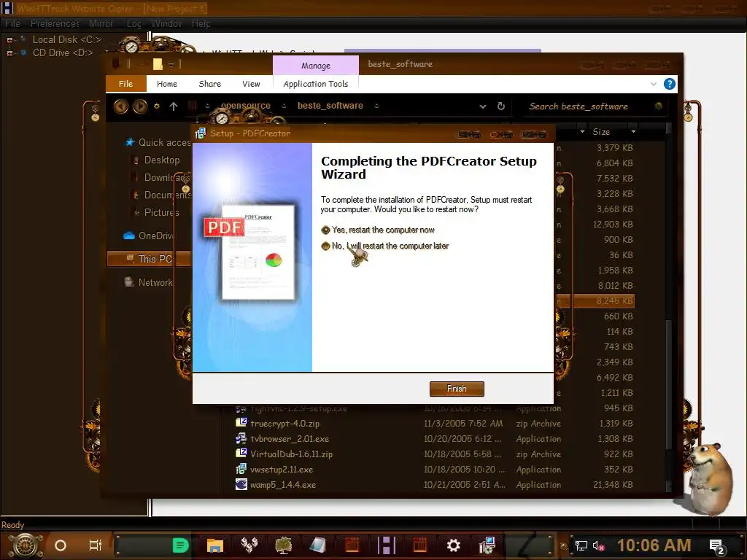Select This PC in navigation pane

(149, 259)
